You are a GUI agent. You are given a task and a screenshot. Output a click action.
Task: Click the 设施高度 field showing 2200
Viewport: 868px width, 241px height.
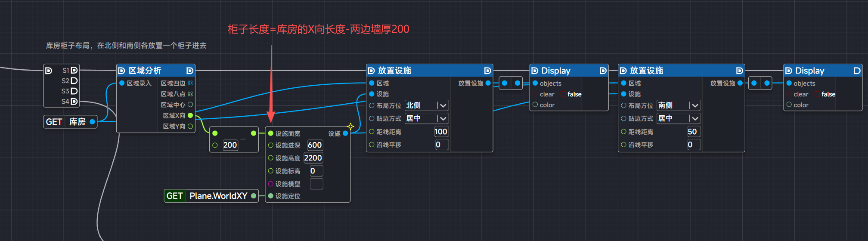[313, 158]
